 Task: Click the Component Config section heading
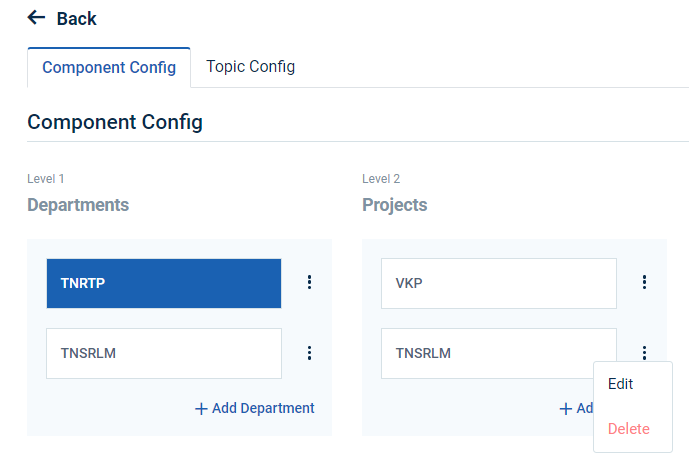pyautogui.click(x=115, y=122)
